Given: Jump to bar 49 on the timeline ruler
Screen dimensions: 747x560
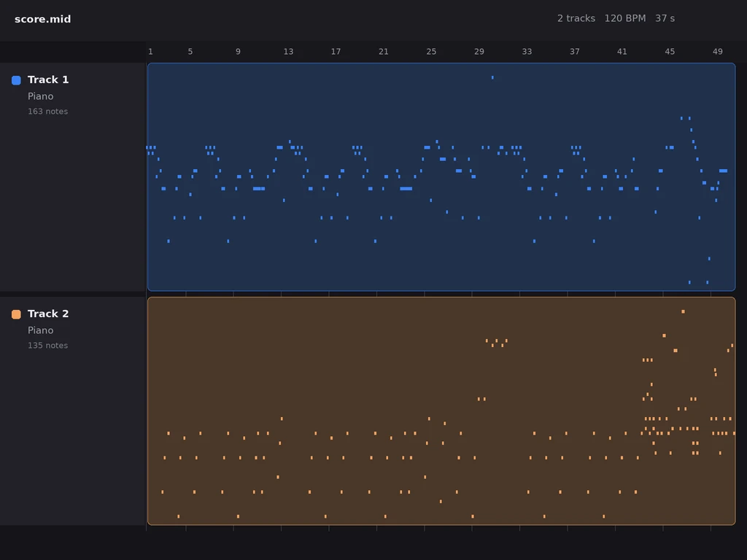Looking at the screenshot, I should point(718,52).
